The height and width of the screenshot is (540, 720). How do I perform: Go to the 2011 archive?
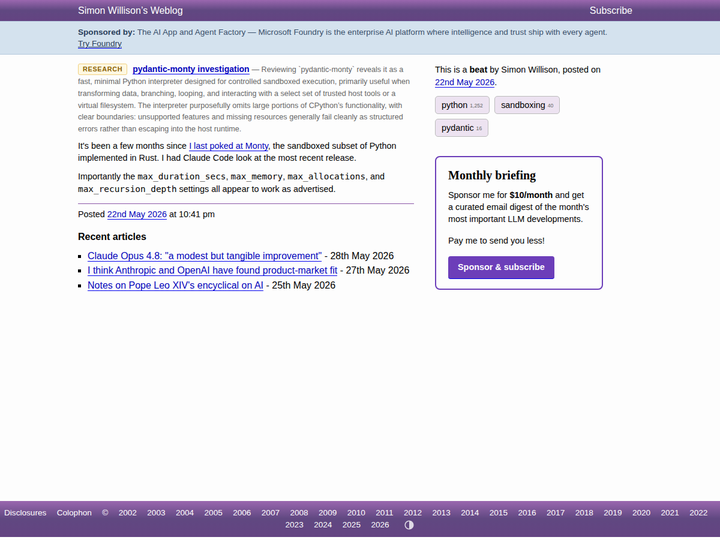tap(384, 513)
